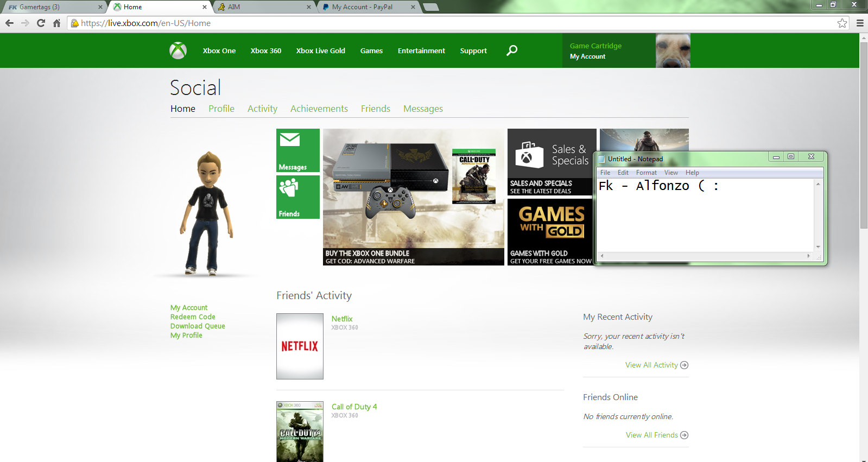Click the My Account link below the avatar
Screen dimensions: 868x462
click(189, 308)
